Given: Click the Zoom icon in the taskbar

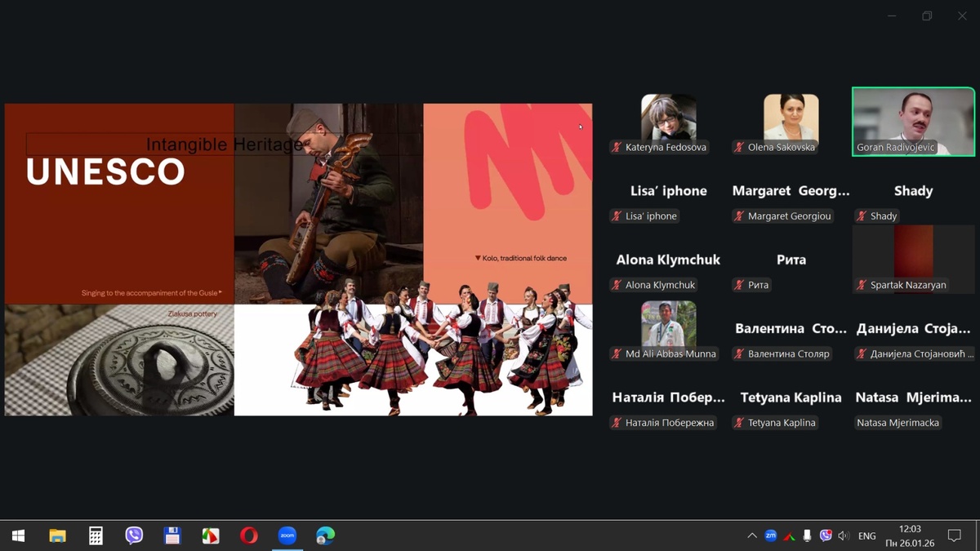Looking at the screenshot, I should [x=287, y=535].
